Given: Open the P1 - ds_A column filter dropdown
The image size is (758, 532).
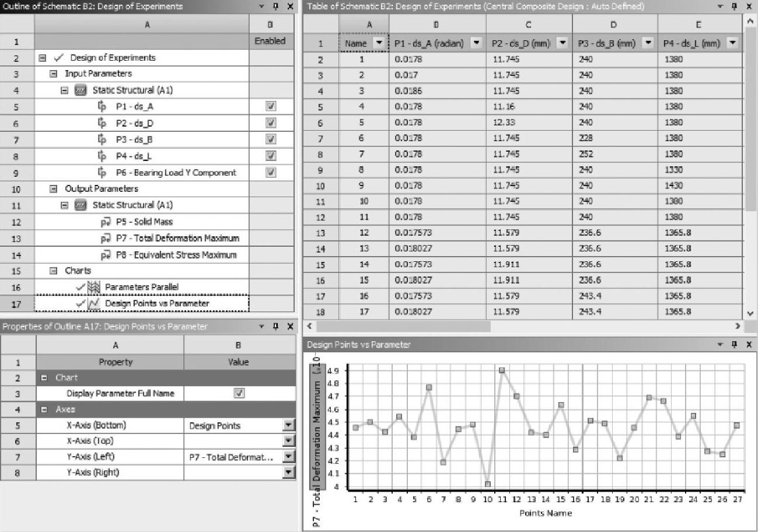Looking at the screenshot, I should (477, 43).
